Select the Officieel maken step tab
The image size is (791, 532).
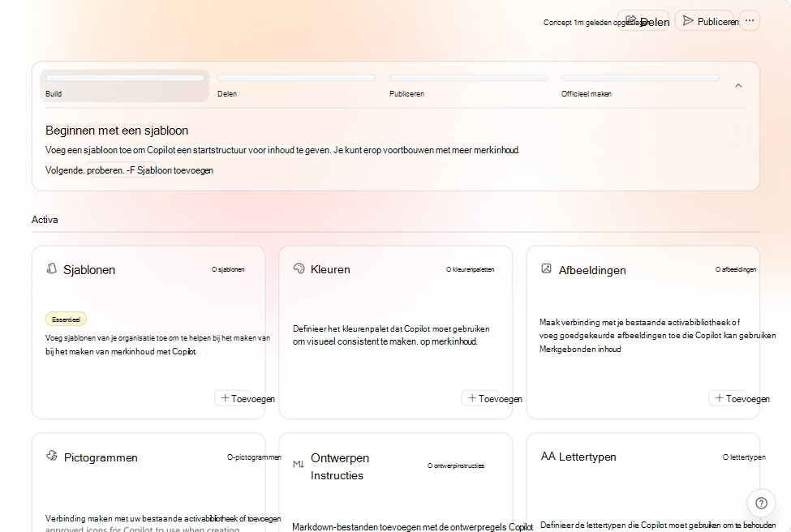(x=641, y=86)
